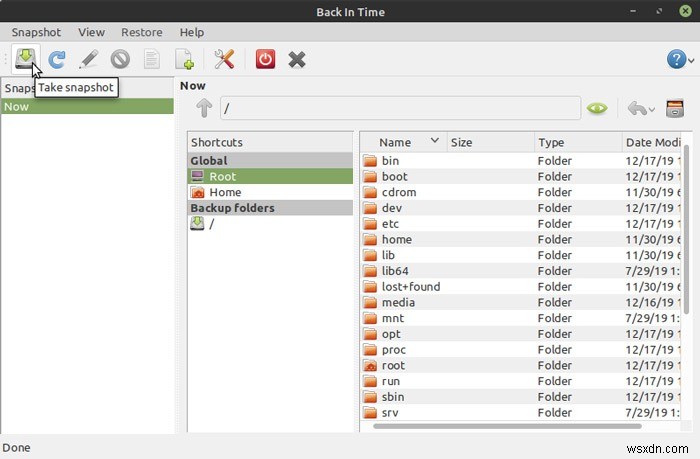Select the Home shortcut

[x=270, y=192]
